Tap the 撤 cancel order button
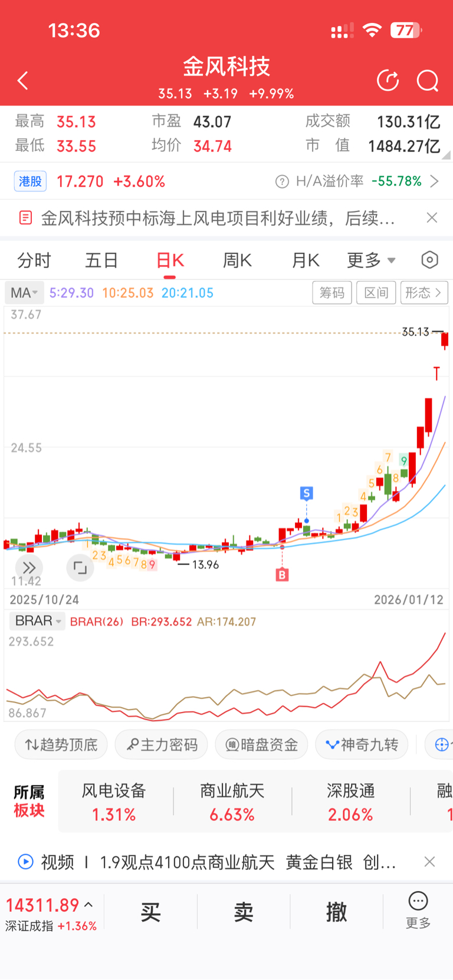This screenshot has width=453, height=980. pyautogui.click(x=336, y=912)
